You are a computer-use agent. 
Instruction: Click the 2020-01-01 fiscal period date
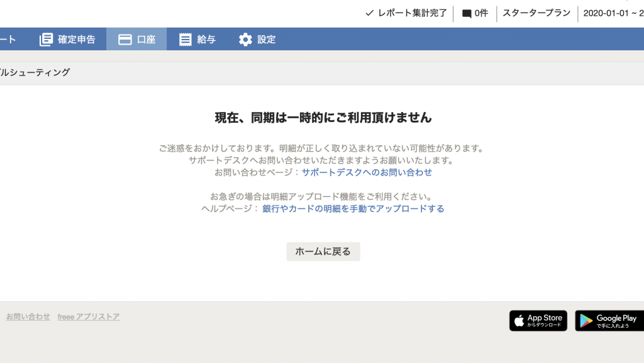tap(606, 13)
